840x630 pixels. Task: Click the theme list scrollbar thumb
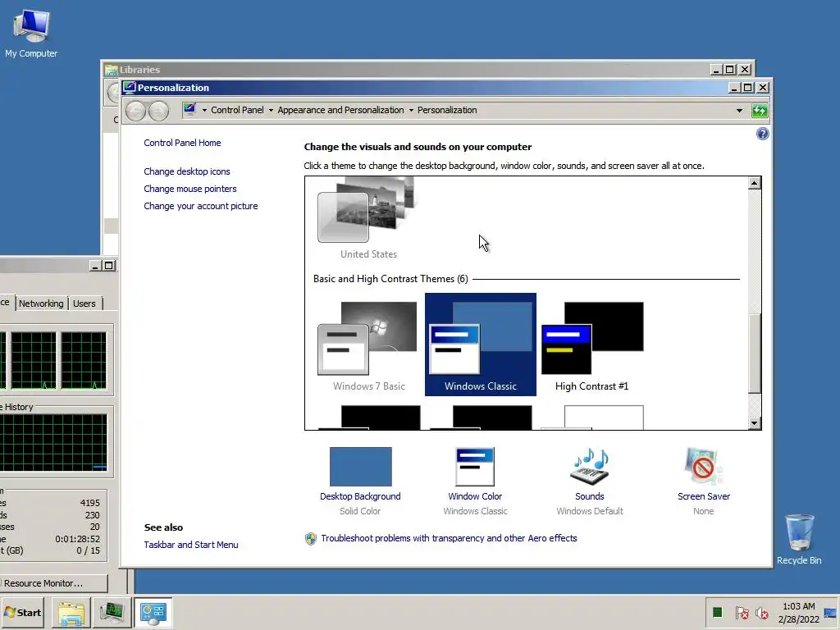click(755, 353)
